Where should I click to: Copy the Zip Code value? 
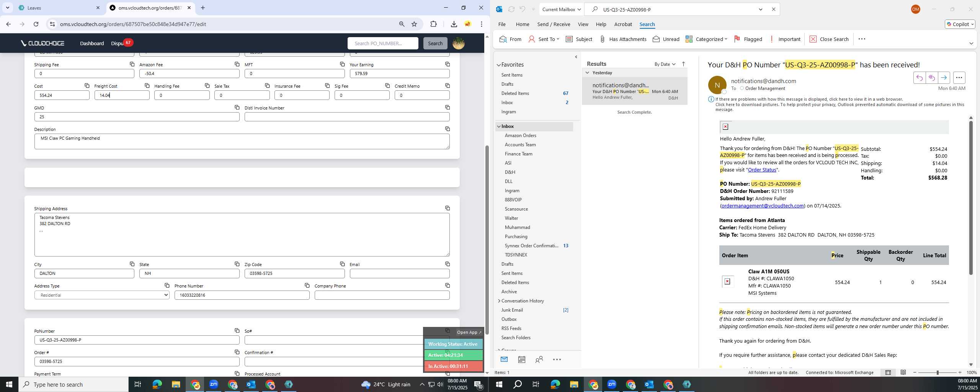tap(342, 264)
